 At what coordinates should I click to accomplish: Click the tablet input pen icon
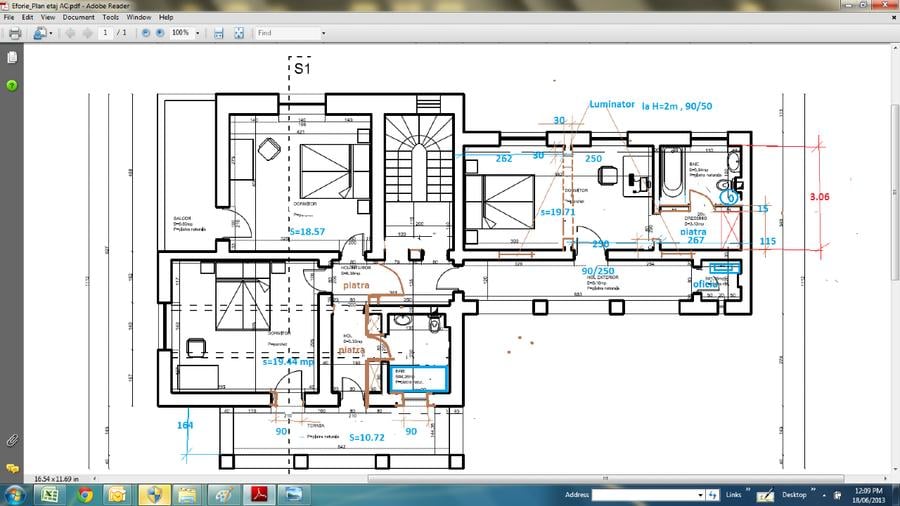click(x=765, y=495)
